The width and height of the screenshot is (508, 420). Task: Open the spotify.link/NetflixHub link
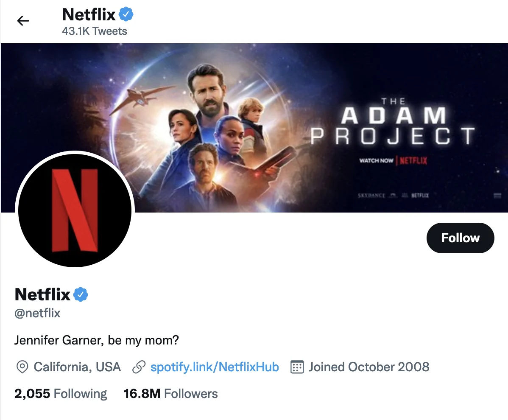tap(215, 367)
